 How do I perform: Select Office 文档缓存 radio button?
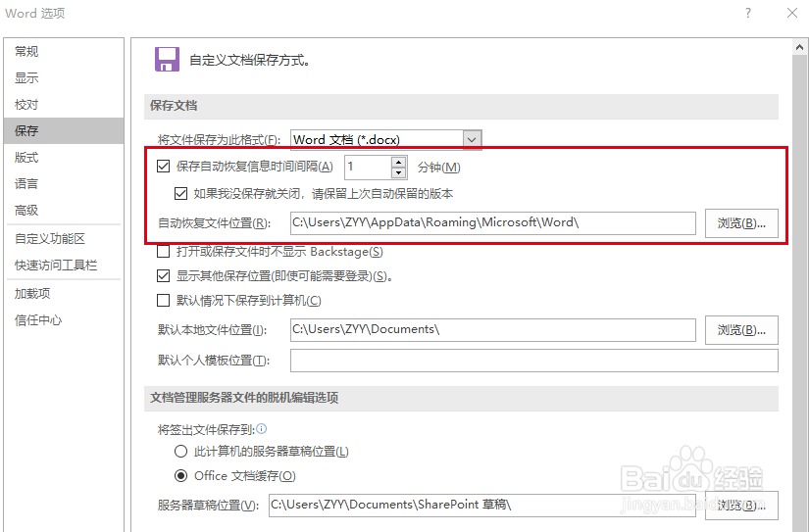coord(180,476)
